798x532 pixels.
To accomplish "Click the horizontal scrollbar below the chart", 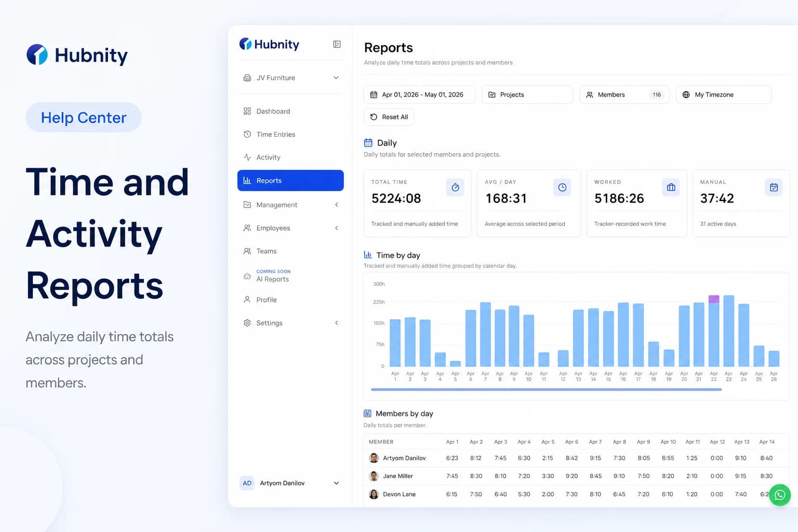I will (546, 389).
